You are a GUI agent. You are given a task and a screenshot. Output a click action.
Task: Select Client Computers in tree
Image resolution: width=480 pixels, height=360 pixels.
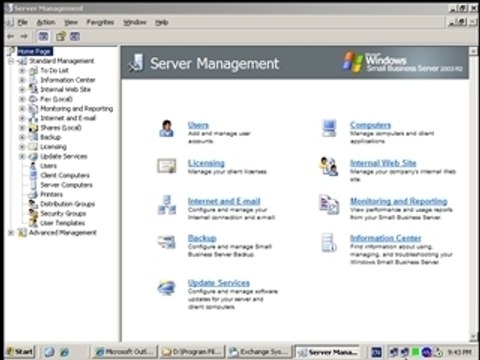click(x=65, y=175)
